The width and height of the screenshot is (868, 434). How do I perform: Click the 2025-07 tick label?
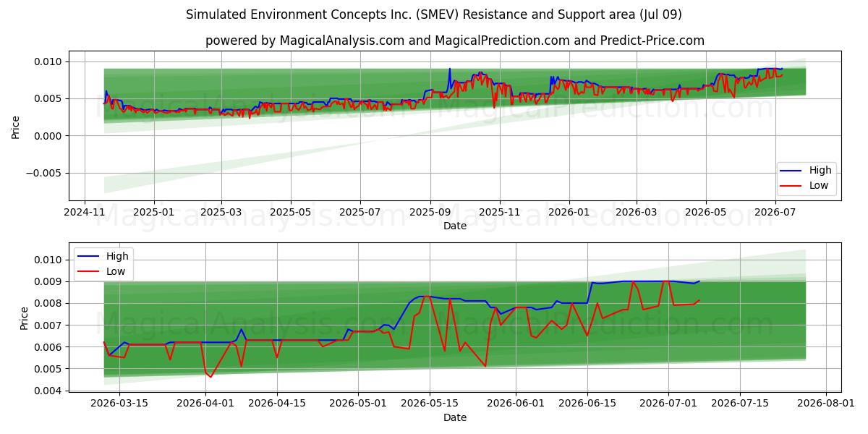tap(359, 211)
